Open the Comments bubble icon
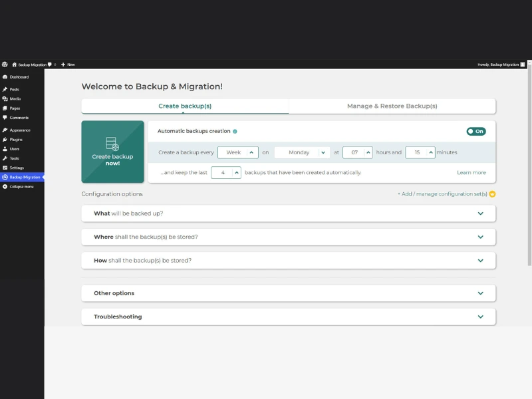 pyautogui.click(x=5, y=119)
